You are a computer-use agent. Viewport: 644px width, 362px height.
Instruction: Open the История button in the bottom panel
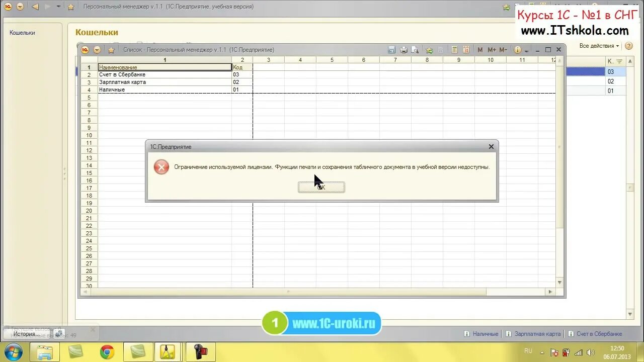coord(27,334)
